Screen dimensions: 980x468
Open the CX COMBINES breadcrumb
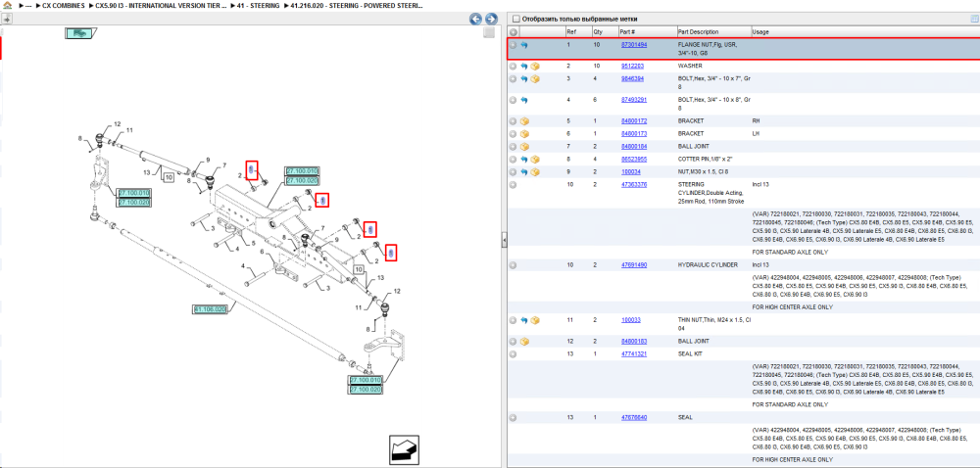pyautogui.click(x=63, y=5)
